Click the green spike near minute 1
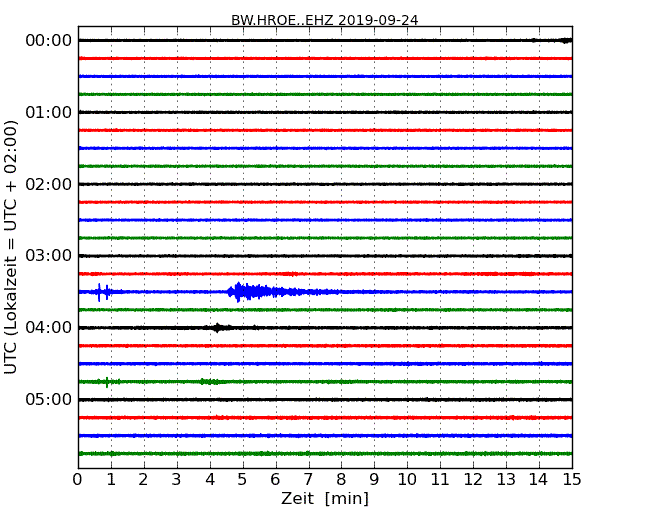The image size is (650, 520). click(x=107, y=382)
